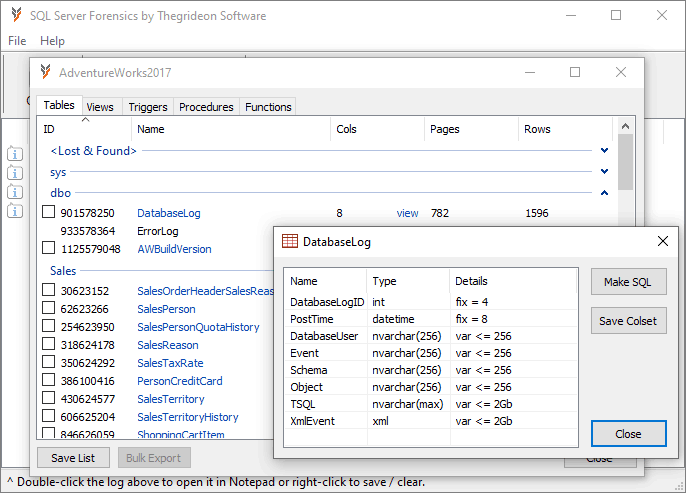Select the TSQL column row
The height and width of the screenshot is (493, 686).
coord(431,404)
